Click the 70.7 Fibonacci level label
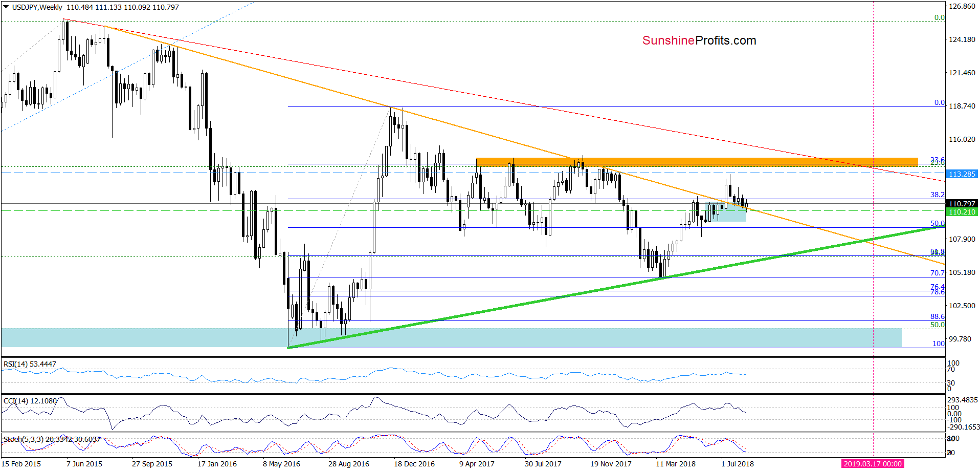980x471 pixels. pos(938,273)
